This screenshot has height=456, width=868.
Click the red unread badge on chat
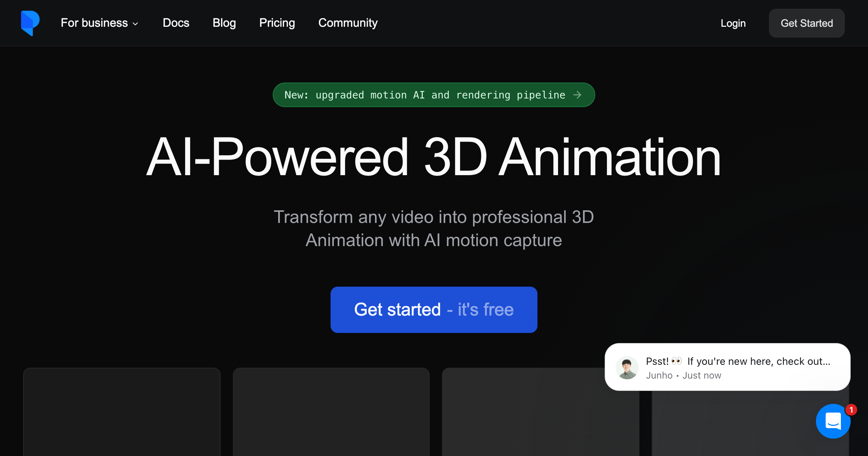click(x=851, y=410)
